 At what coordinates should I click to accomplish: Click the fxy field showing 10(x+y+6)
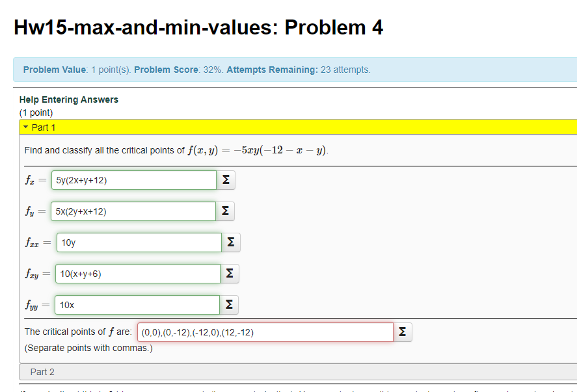137,273
